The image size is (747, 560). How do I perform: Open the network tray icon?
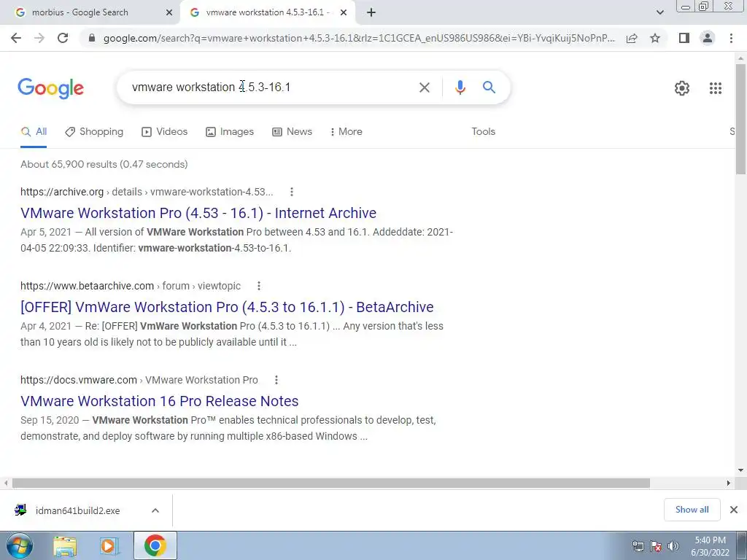638,546
